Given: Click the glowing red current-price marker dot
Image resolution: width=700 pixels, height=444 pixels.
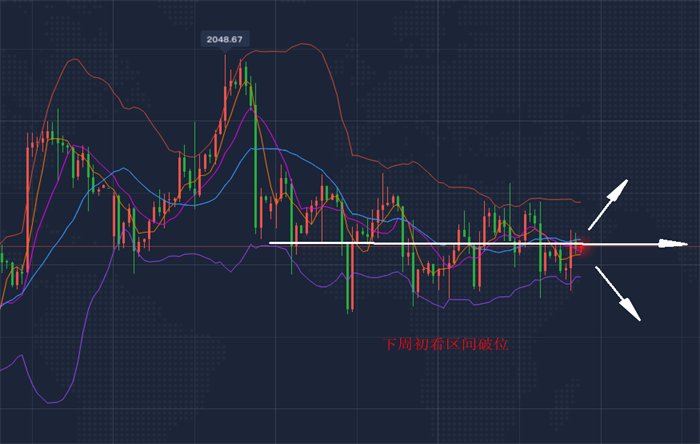Looking at the screenshot, I should (x=582, y=246).
